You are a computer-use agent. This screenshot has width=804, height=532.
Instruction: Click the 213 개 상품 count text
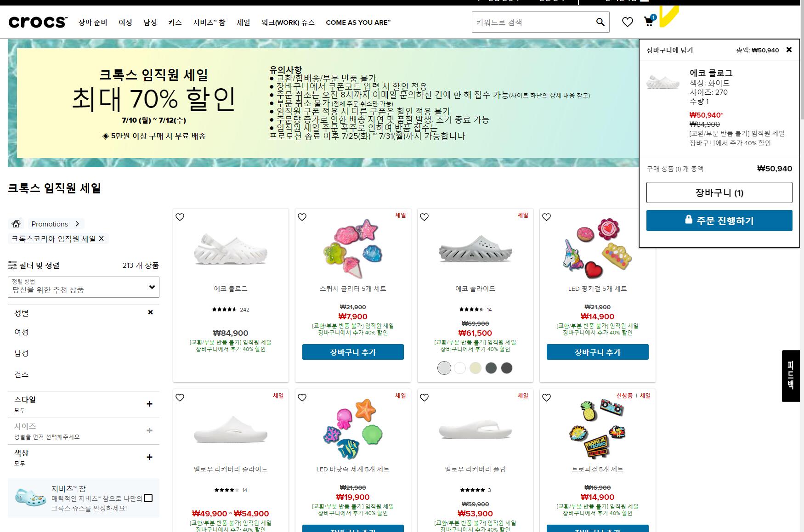point(141,265)
